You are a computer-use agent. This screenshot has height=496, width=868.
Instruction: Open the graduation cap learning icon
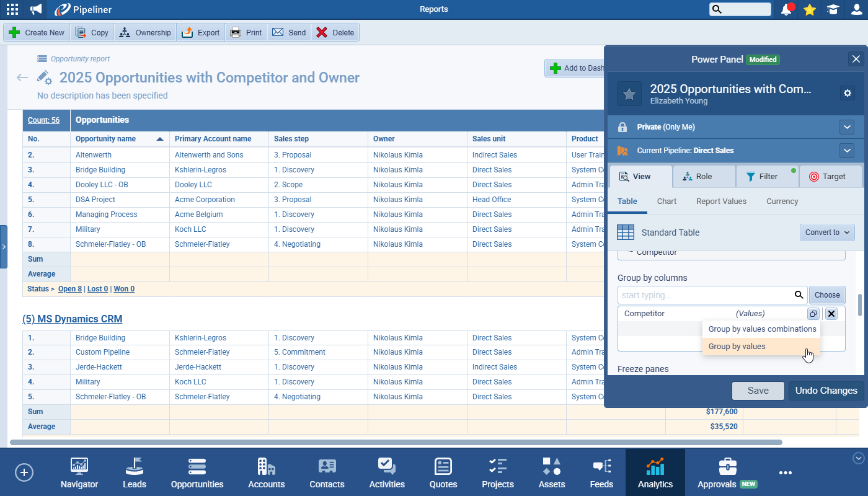click(833, 9)
